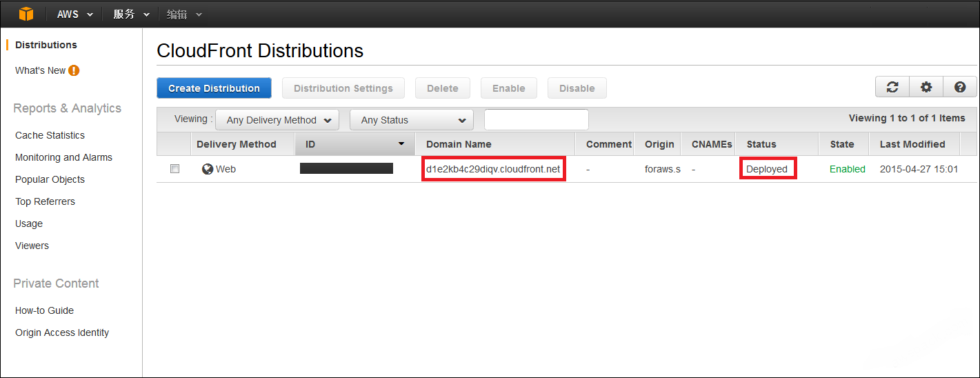Open Viewers report

[x=32, y=246]
